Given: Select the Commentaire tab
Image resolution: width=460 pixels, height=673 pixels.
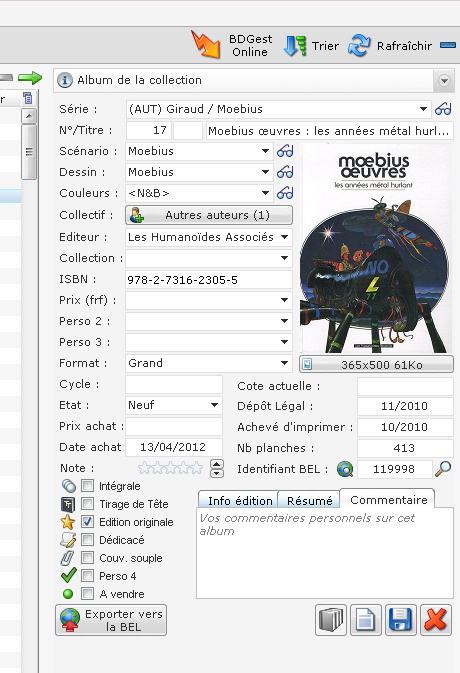Looking at the screenshot, I should click(388, 500).
